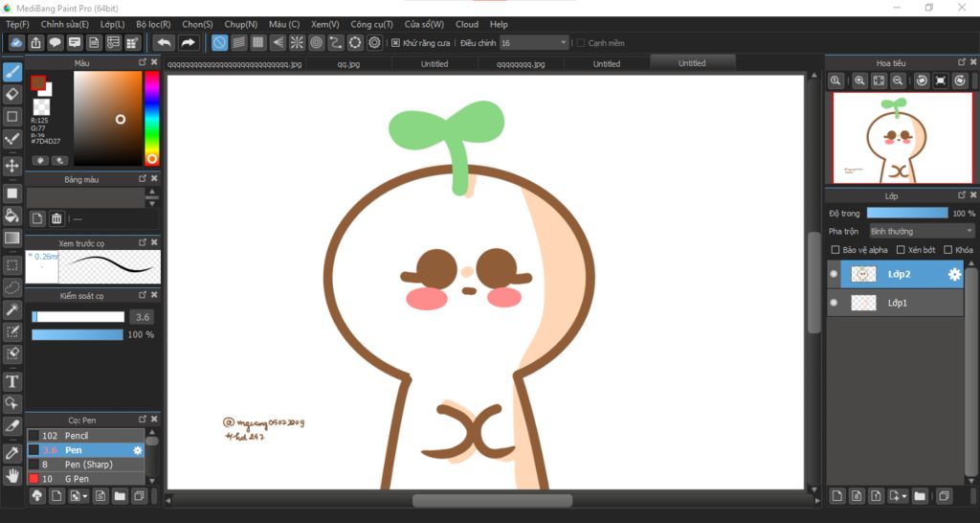Click the layer Độ trong opacity slider
Viewport: 980px width, 523px height.
pyautogui.click(x=907, y=214)
